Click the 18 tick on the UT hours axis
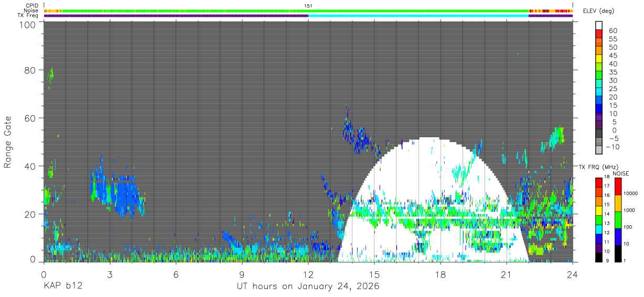This screenshot has height=297, width=644. point(441,274)
